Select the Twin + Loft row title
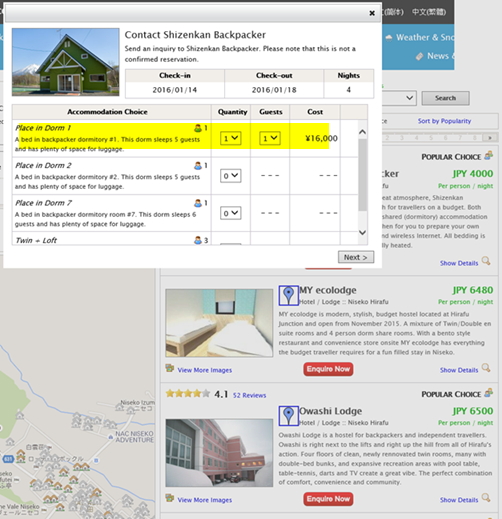 (36, 240)
